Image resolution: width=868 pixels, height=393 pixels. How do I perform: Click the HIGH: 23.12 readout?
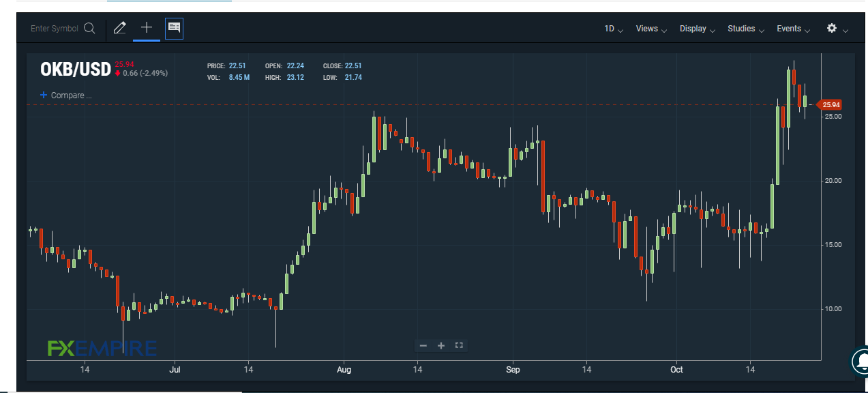coord(284,78)
